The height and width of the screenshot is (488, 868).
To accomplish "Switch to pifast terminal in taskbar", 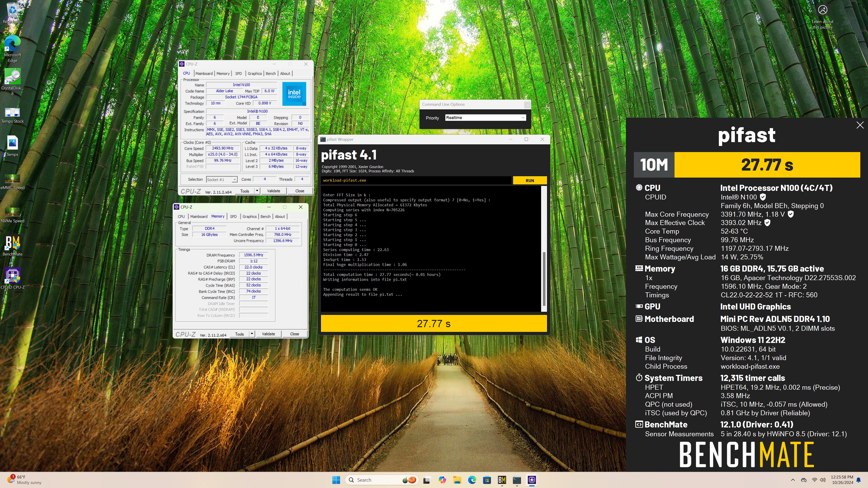I will tap(517, 480).
